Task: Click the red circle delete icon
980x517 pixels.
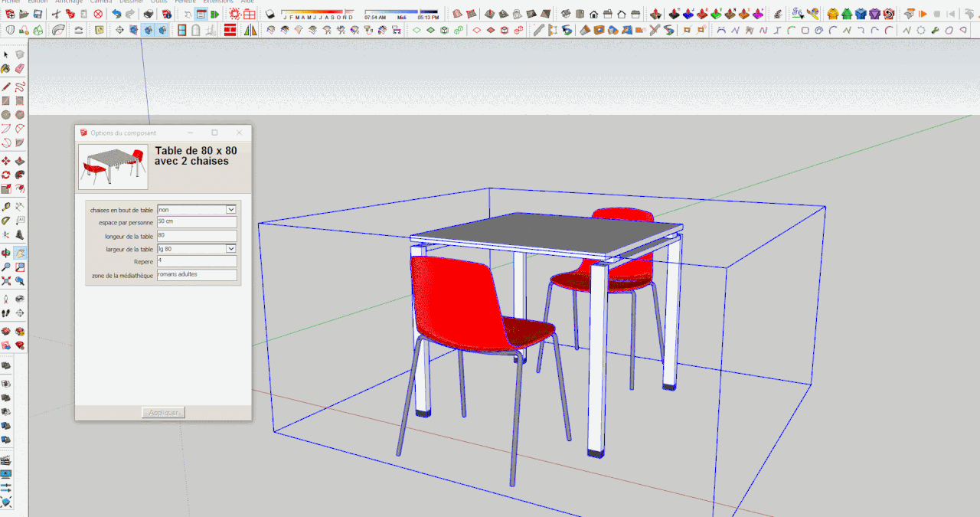Action: pos(98,14)
